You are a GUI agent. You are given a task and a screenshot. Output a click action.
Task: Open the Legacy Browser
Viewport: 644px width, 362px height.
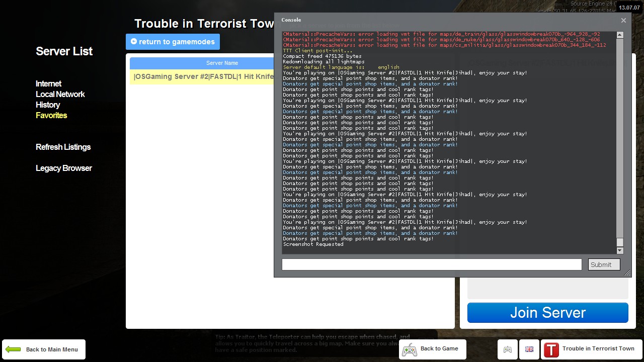click(63, 168)
